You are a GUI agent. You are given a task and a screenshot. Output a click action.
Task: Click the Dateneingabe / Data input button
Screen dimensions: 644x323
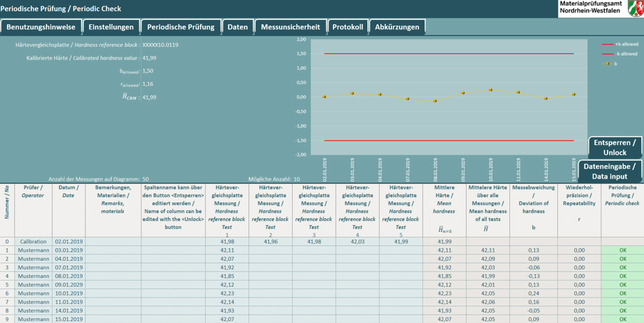[x=610, y=171]
